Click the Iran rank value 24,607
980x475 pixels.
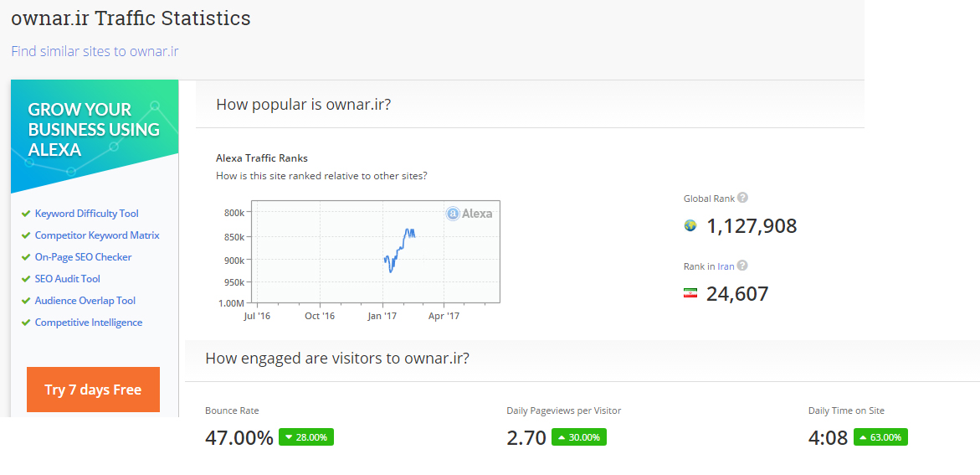[x=737, y=293]
